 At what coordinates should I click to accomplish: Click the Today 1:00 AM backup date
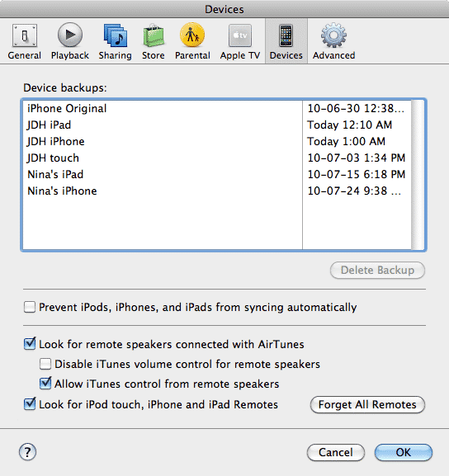[347, 141]
